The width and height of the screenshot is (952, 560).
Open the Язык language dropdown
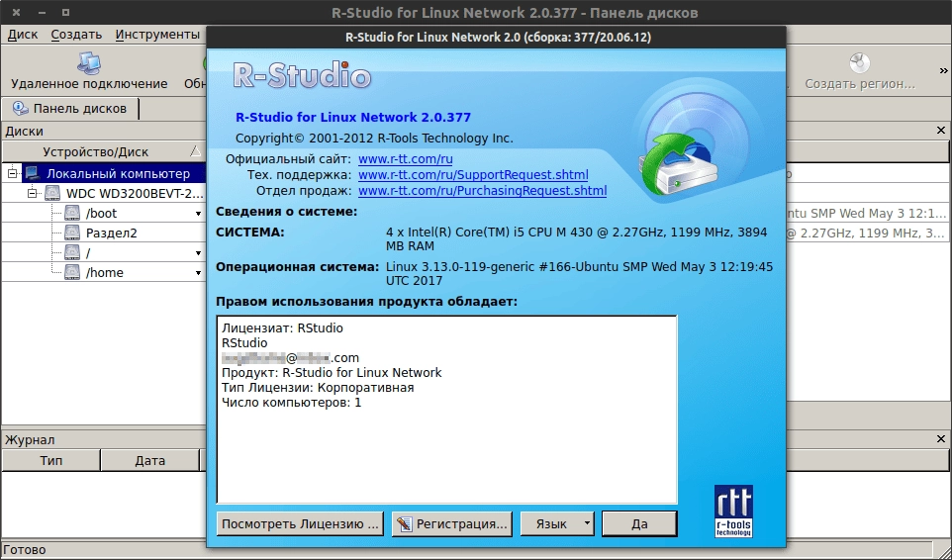pyautogui.click(x=557, y=523)
